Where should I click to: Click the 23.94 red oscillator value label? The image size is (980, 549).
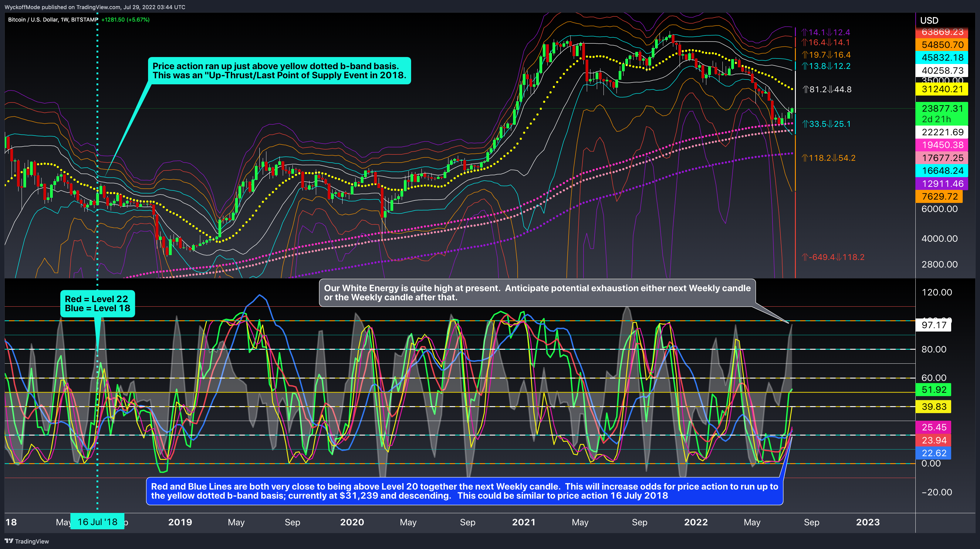click(x=934, y=440)
